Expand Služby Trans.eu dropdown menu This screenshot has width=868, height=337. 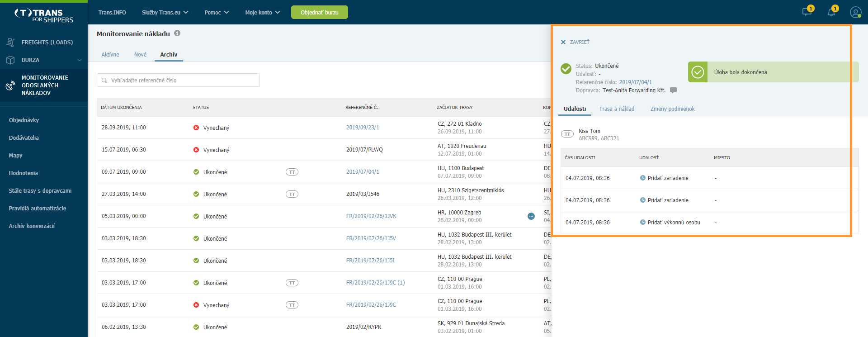pos(165,12)
